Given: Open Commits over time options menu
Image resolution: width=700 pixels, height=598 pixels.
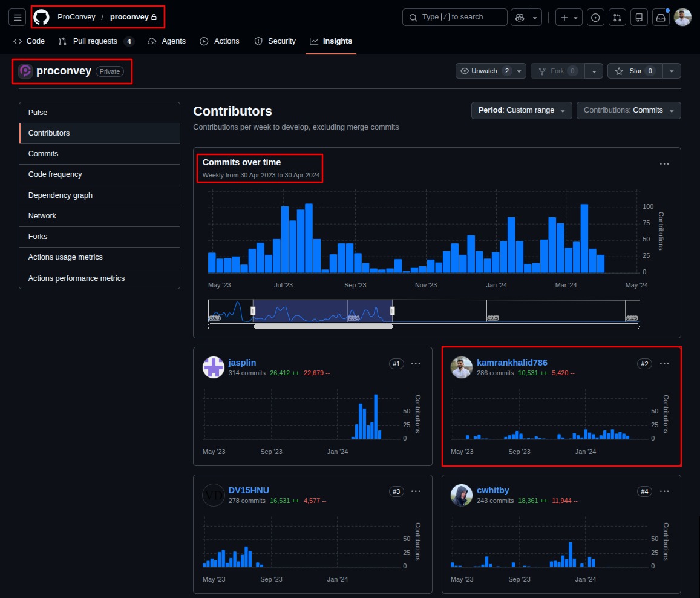Looking at the screenshot, I should click(664, 164).
